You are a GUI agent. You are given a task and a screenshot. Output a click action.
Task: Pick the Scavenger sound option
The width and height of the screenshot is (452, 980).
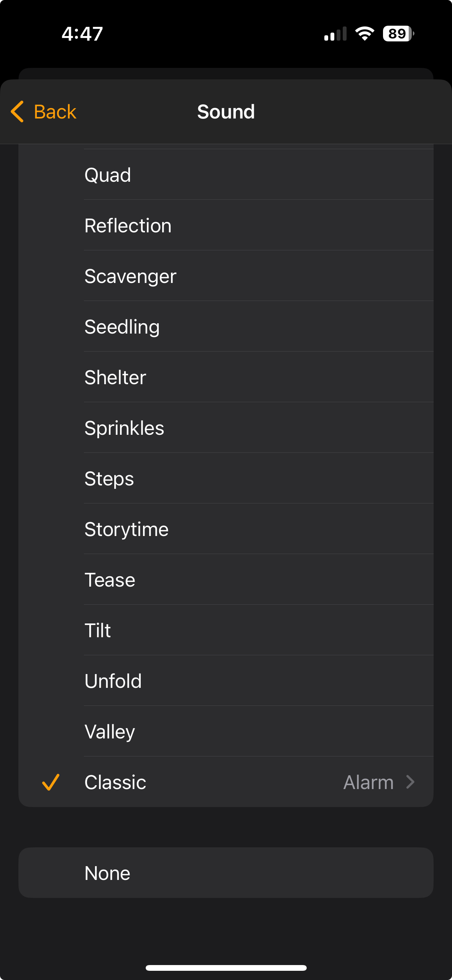coord(130,276)
